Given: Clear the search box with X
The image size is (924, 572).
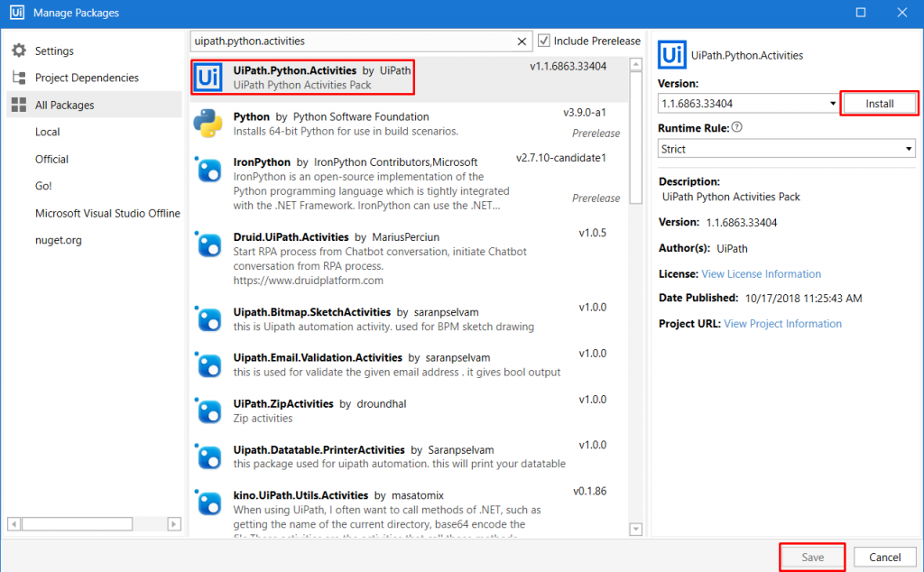Looking at the screenshot, I should coord(522,42).
